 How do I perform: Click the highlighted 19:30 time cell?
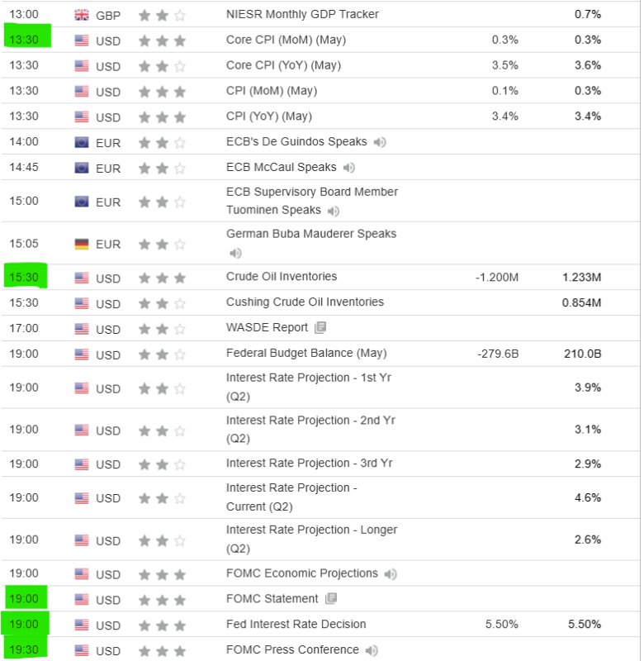(x=25, y=650)
